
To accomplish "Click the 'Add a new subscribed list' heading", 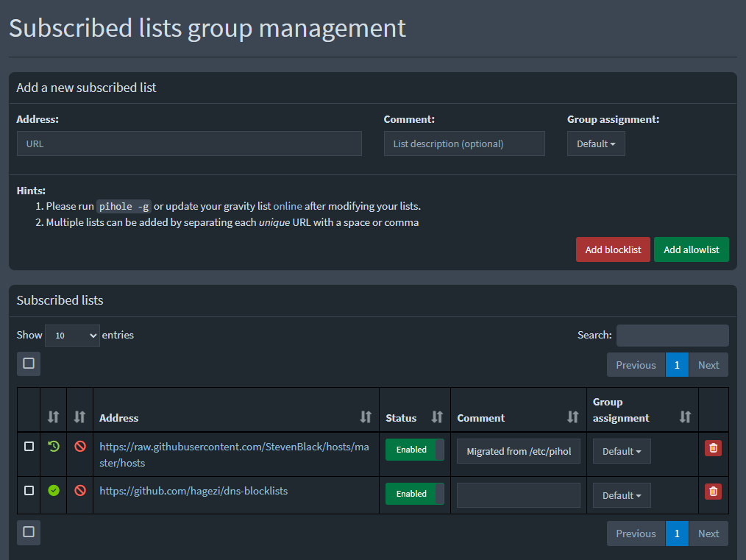I will point(86,88).
